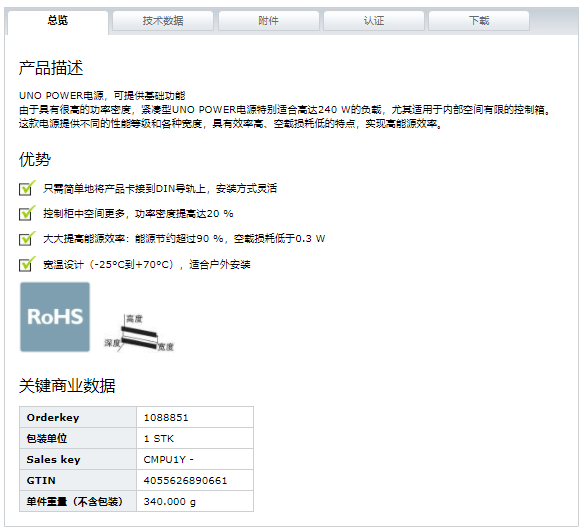Viewport: 581px width, 531px height.
Task: Click the 只需简单地将产品卡接到DIN导轨上 advantage text
Action: [160, 188]
